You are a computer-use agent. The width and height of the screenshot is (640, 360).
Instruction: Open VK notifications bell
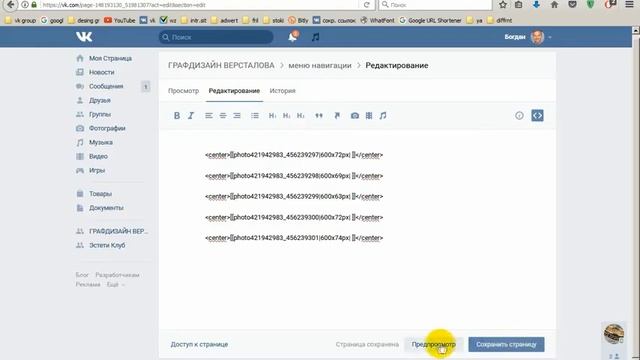293,37
